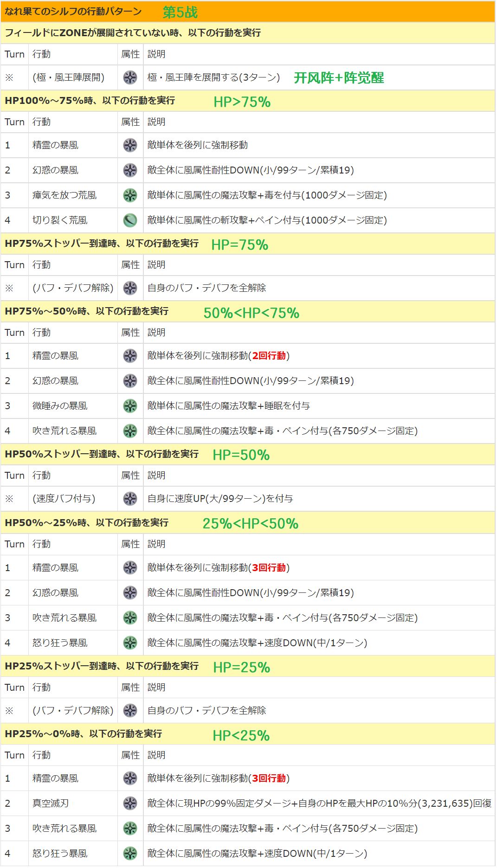
Task: Click the green 第5战 label in the header
Action: coord(180,12)
